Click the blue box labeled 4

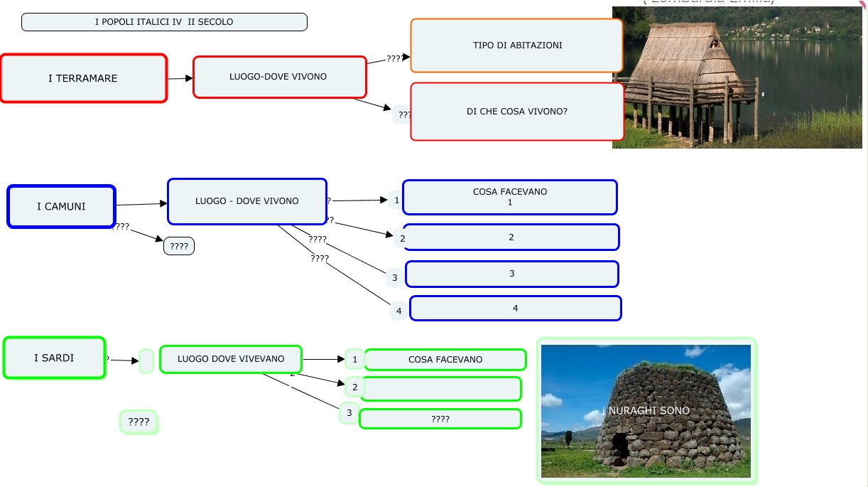coord(515,309)
